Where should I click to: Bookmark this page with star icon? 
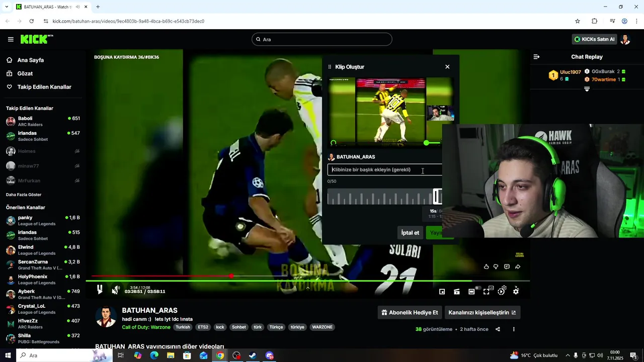(x=578, y=21)
